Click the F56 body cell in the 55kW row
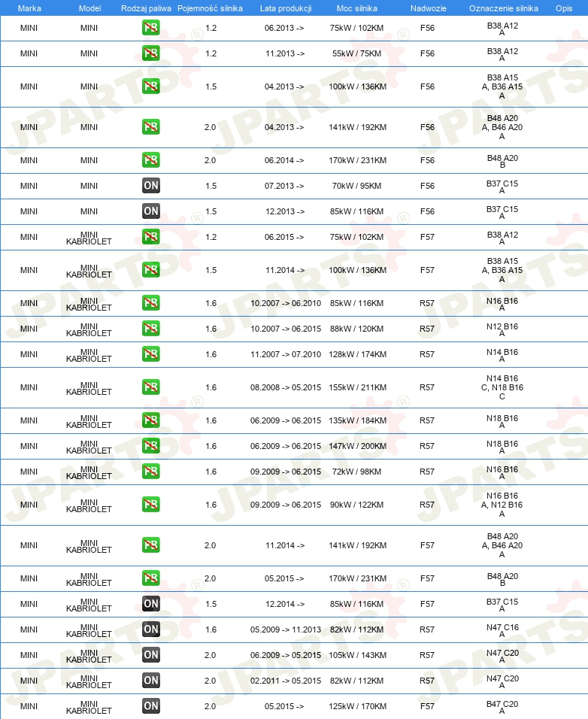The image size is (588, 719). (427, 53)
